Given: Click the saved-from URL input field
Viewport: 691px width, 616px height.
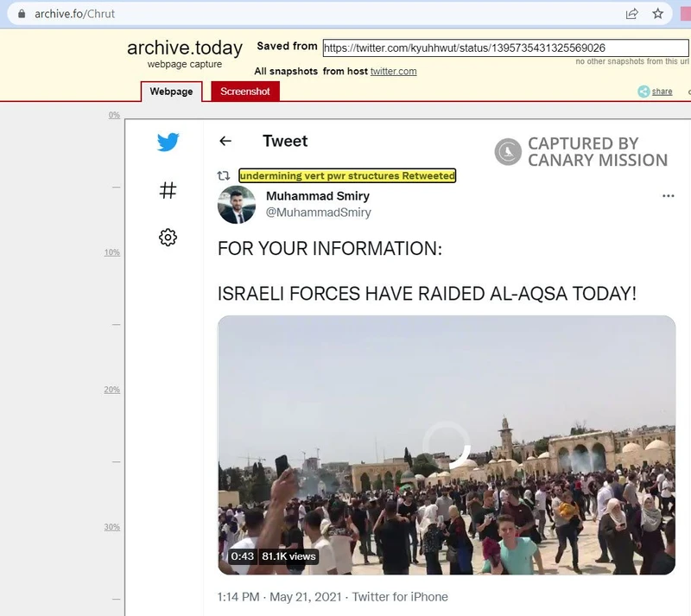Looking at the screenshot, I should [x=469, y=48].
